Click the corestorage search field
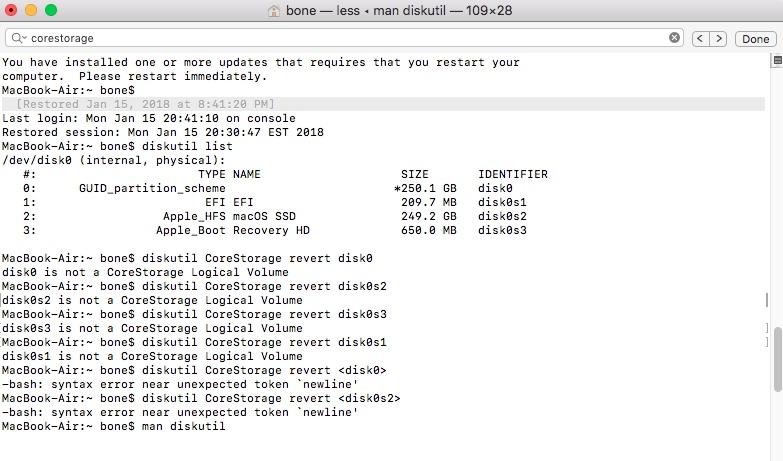 tap(340, 38)
